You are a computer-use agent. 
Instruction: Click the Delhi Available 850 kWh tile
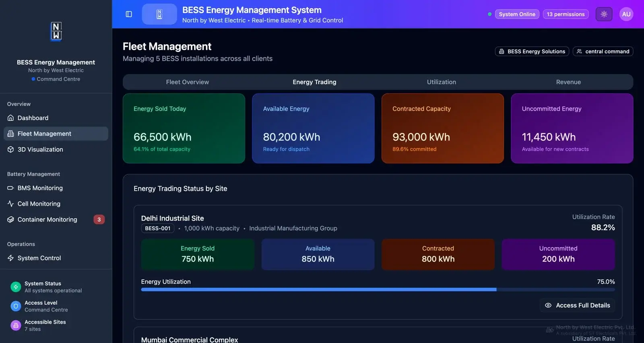coord(318,254)
